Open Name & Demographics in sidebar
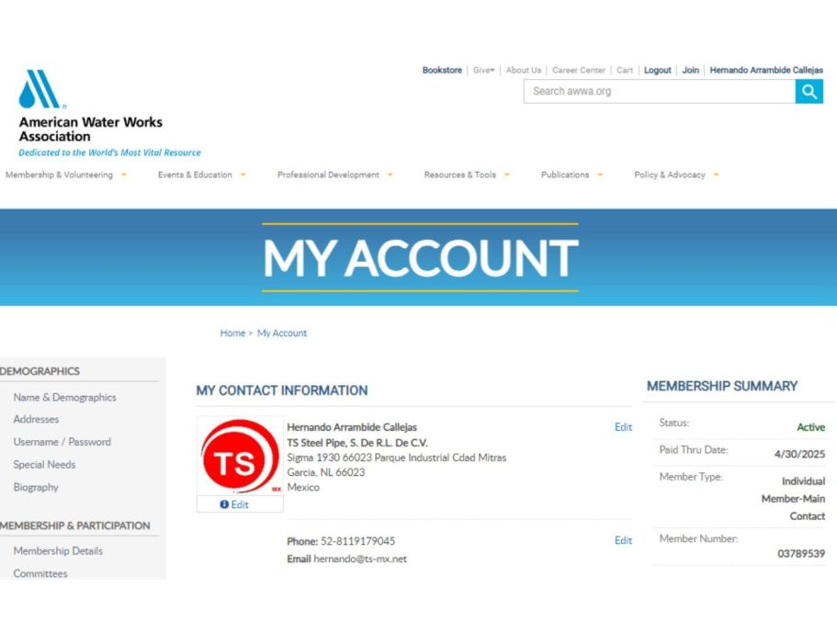The image size is (837, 644). [x=64, y=398]
